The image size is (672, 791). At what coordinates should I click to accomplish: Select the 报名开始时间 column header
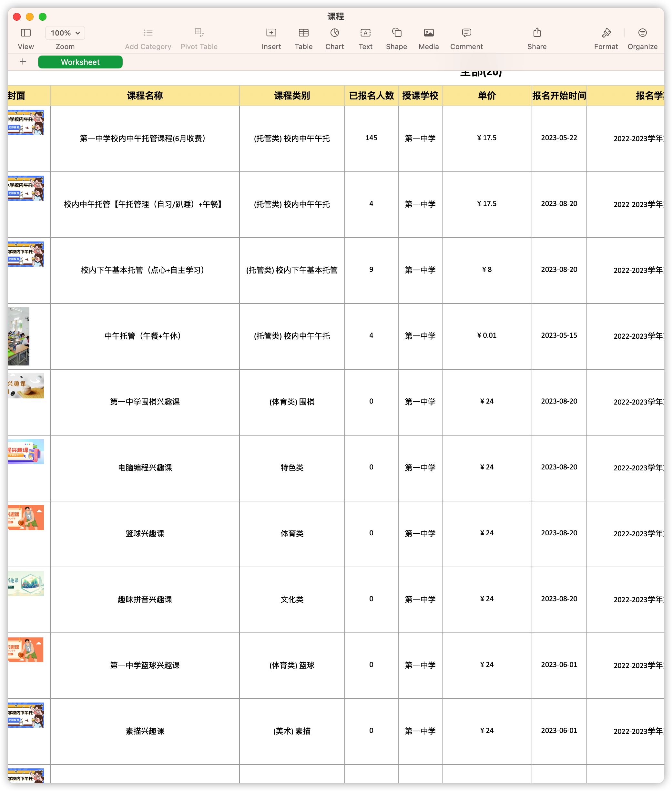tap(559, 96)
